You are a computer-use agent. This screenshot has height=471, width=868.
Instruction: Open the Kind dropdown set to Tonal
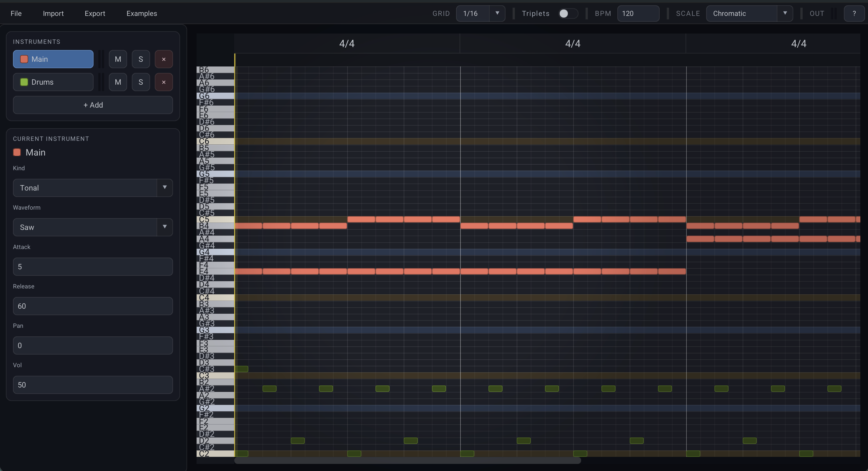coord(93,188)
